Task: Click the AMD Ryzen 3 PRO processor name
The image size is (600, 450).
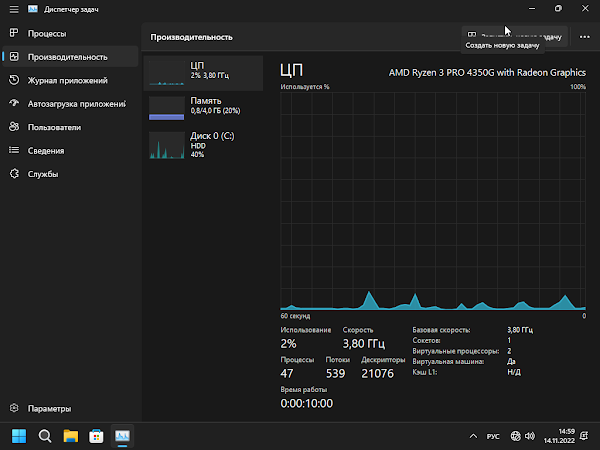Action: coord(487,72)
